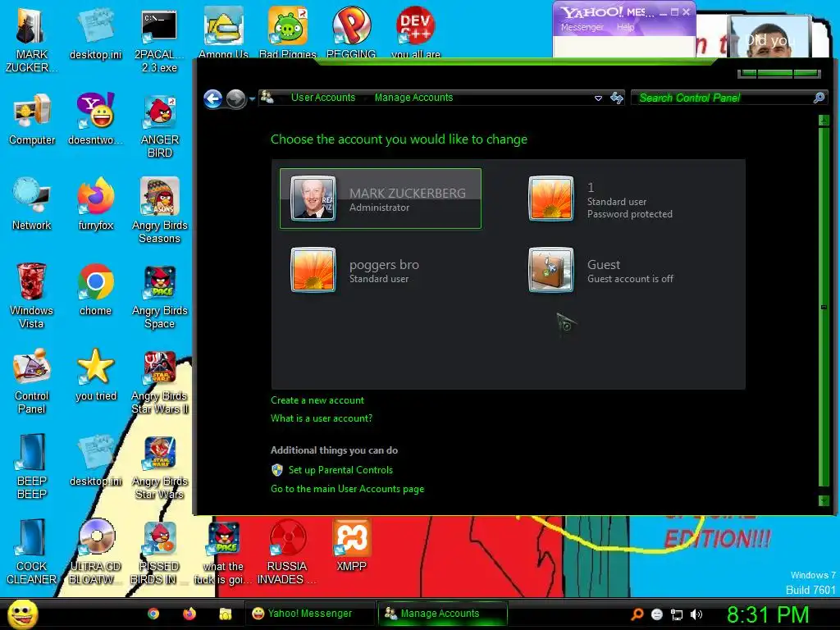Open the smiley Start button
The height and width of the screenshot is (630, 840).
pos(22,614)
